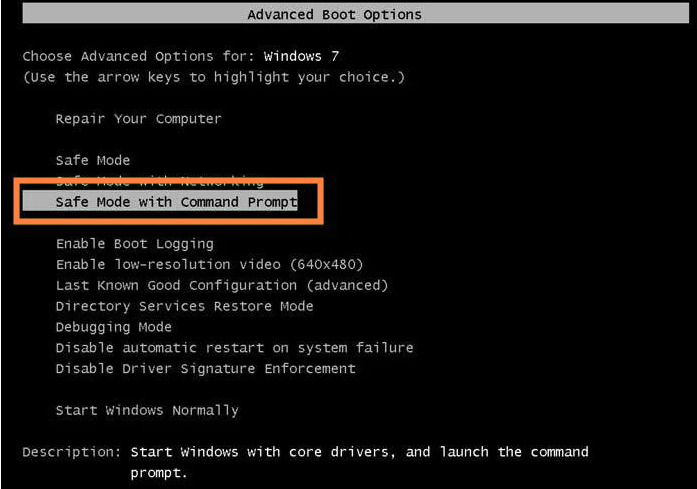Click the description text about core drivers
The width and height of the screenshot is (697, 489).
tap(359, 462)
